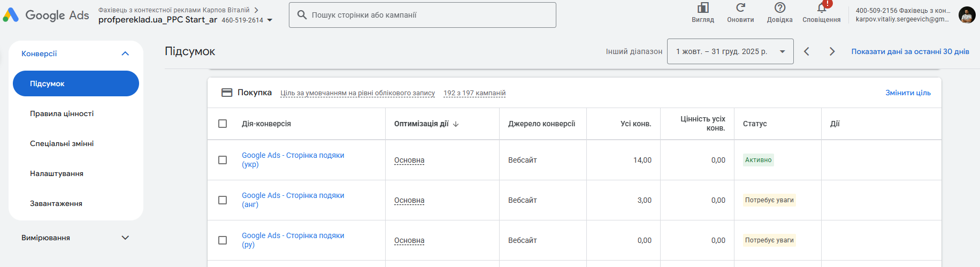Image resolution: width=980 pixels, height=267 pixels.
Task: Focus the campaign search field
Action: (428, 15)
